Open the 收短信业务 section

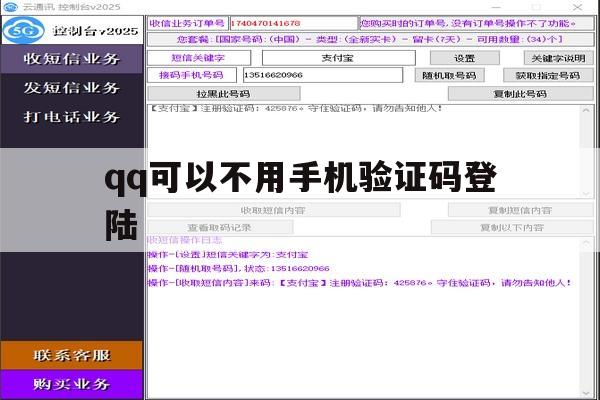click(72, 59)
